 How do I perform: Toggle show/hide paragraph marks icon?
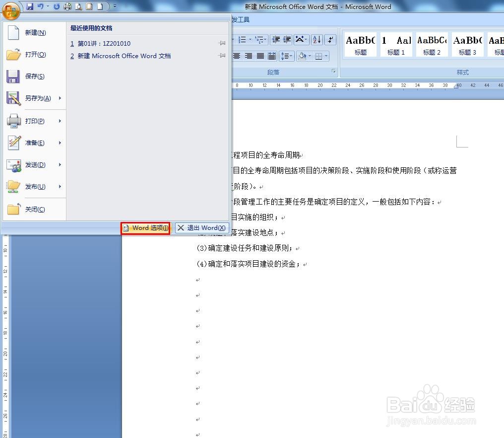click(x=330, y=40)
